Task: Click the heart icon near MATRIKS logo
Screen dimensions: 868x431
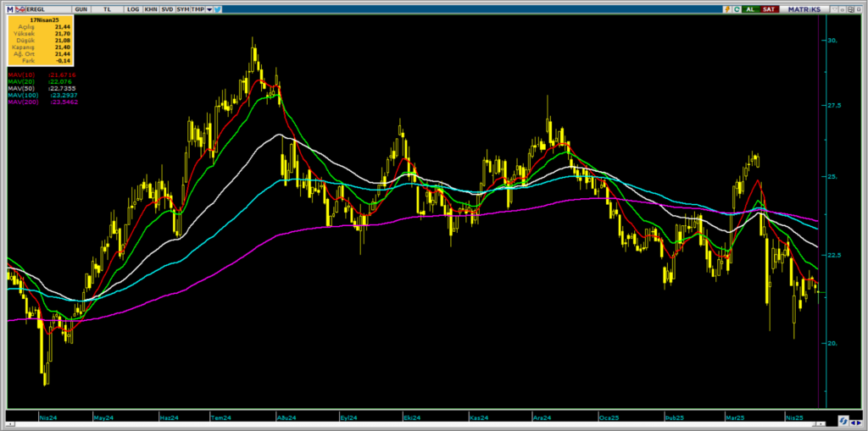Action: click(x=832, y=8)
